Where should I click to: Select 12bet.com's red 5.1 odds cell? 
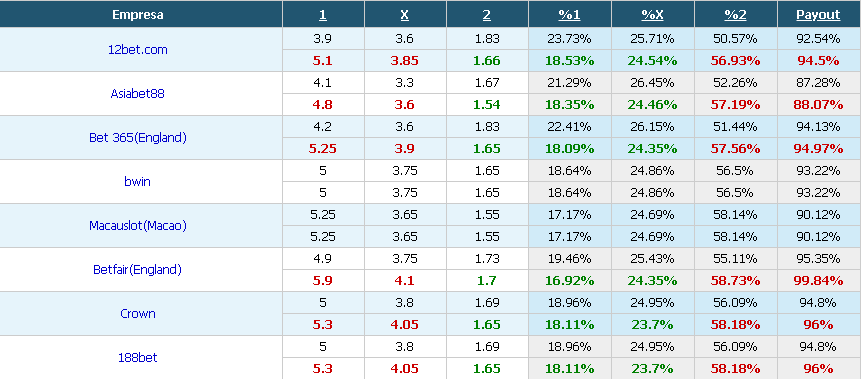pos(323,61)
